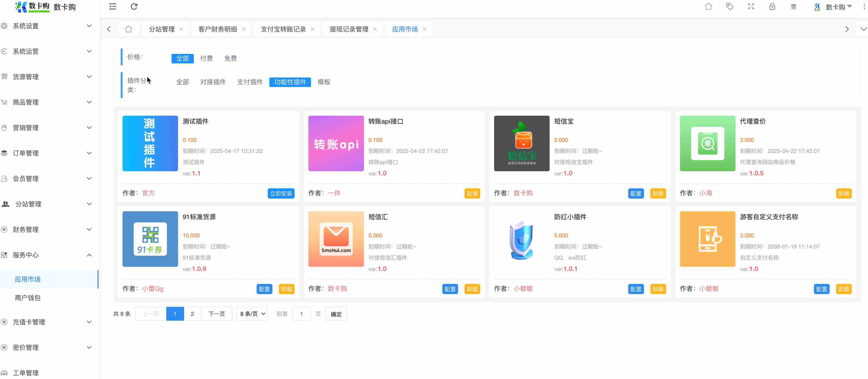This screenshot has width=868, height=379.
Task: Click the page number jump input field
Action: click(301, 314)
